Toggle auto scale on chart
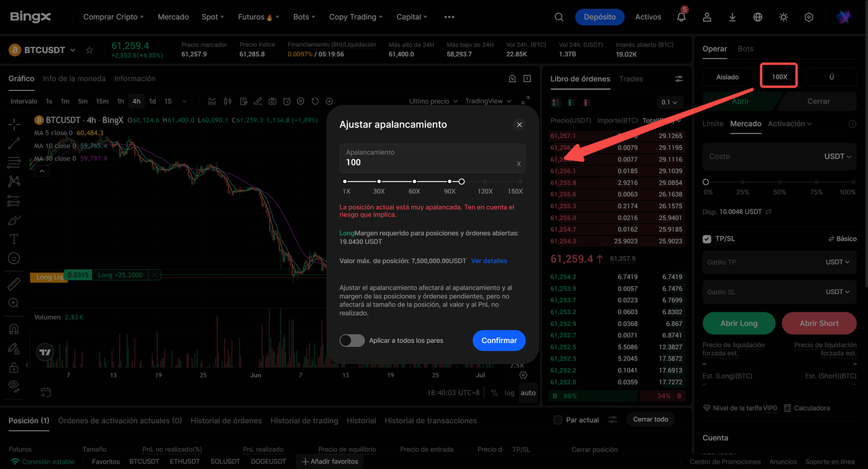The width and height of the screenshot is (868, 469). [528, 392]
